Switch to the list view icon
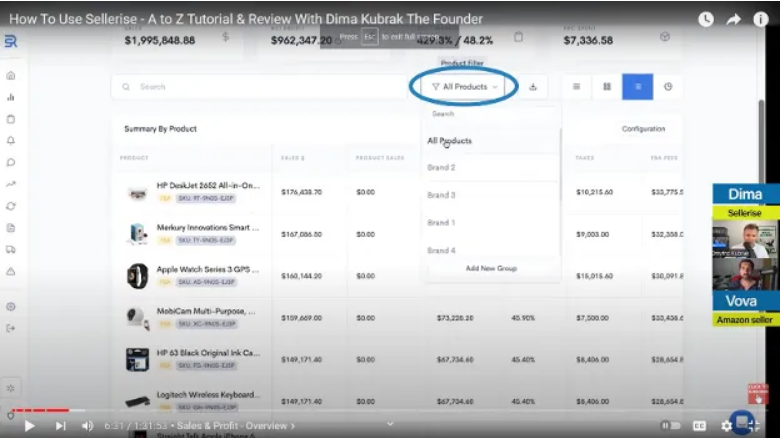Screen dimensions: 780x438 [x=577, y=87]
